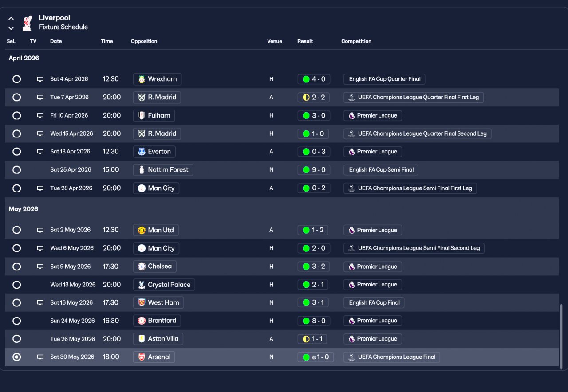Click green result dot for Brentford match
Image resolution: width=568 pixels, height=392 pixels.
306,321
